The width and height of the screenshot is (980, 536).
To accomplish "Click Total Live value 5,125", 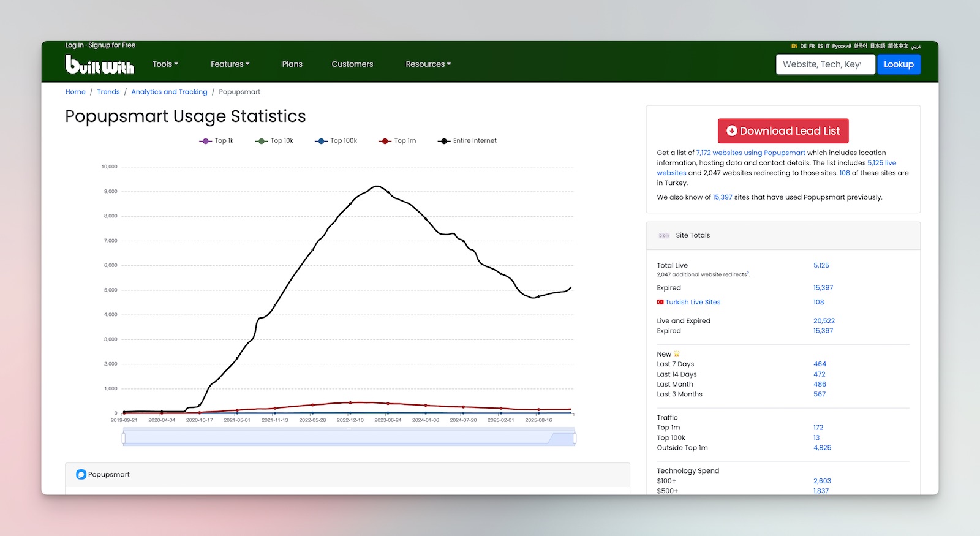I will [821, 266].
